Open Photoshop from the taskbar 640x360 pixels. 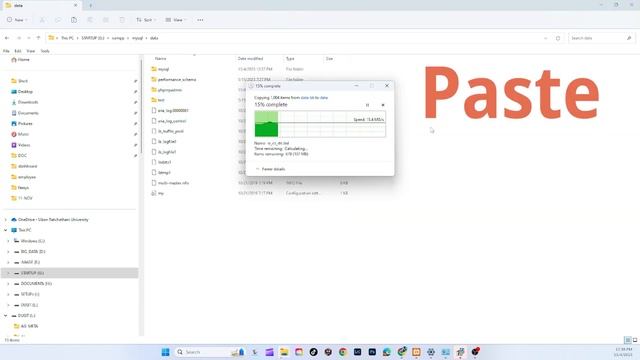[x=372, y=352]
